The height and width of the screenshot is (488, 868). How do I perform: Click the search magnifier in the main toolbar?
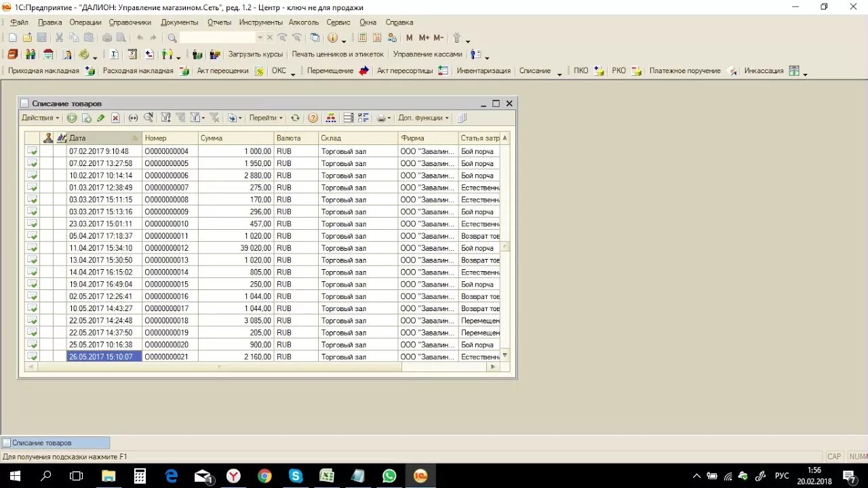click(172, 38)
